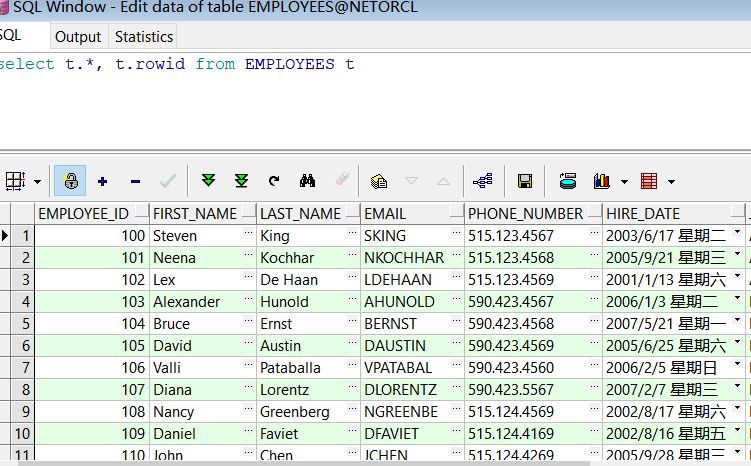Switch to the Statistics tab
This screenshot has height=466, width=751.
pyautogui.click(x=144, y=36)
